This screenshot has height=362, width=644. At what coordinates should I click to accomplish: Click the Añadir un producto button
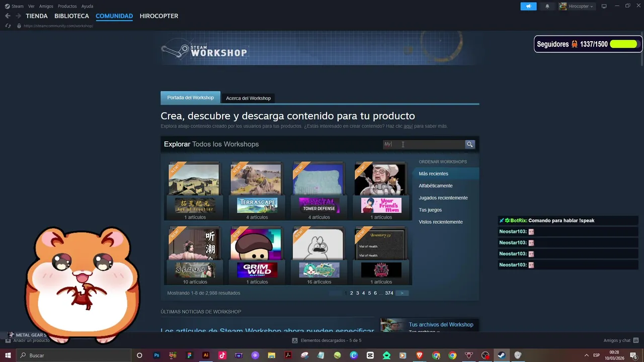(x=28, y=340)
